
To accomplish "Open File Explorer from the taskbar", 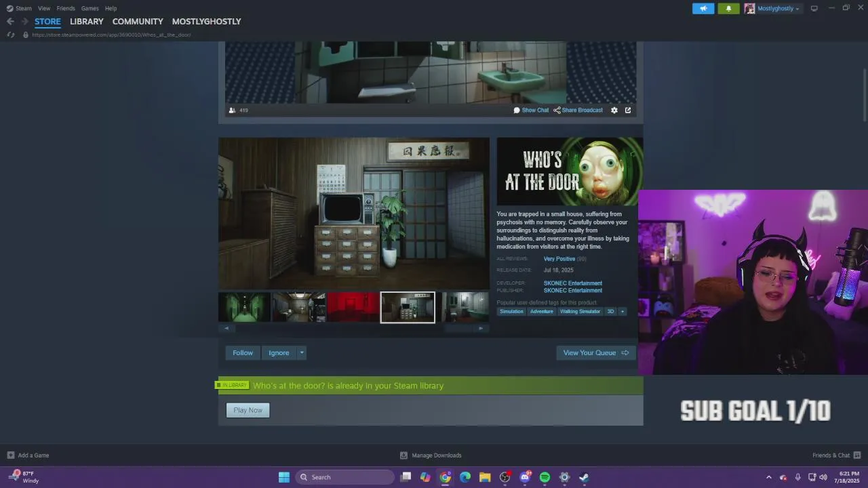I will click(x=485, y=477).
